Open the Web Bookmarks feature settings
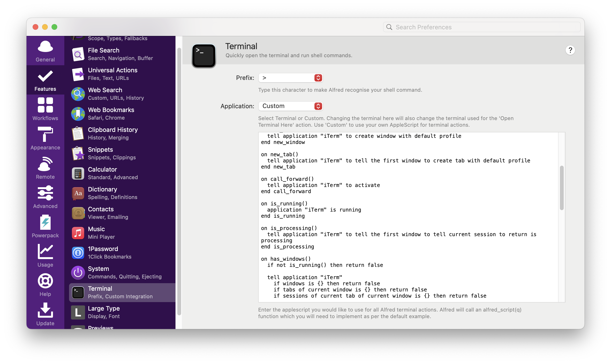Image resolution: width=611 pixels, height=364 pixels. [x=122, y=114]
